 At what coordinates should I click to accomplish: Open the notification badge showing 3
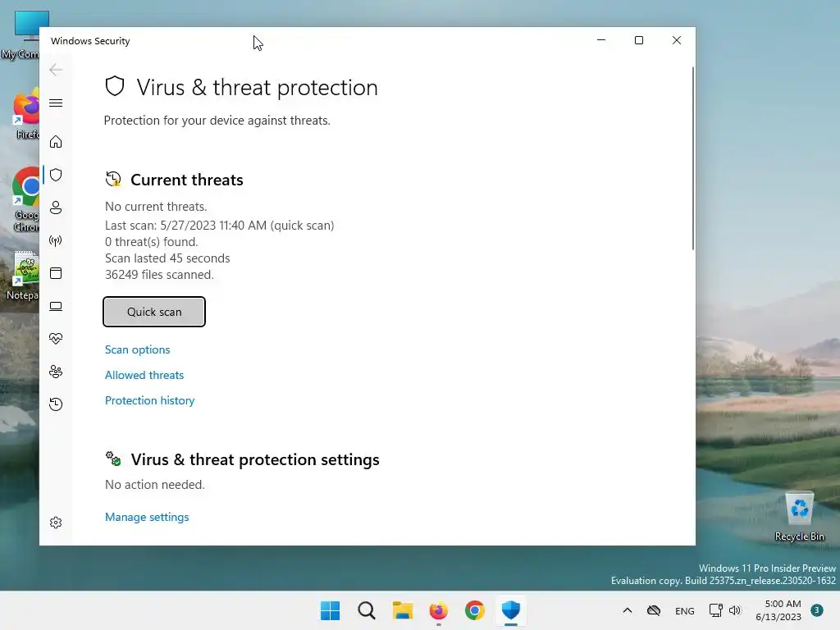817,610
